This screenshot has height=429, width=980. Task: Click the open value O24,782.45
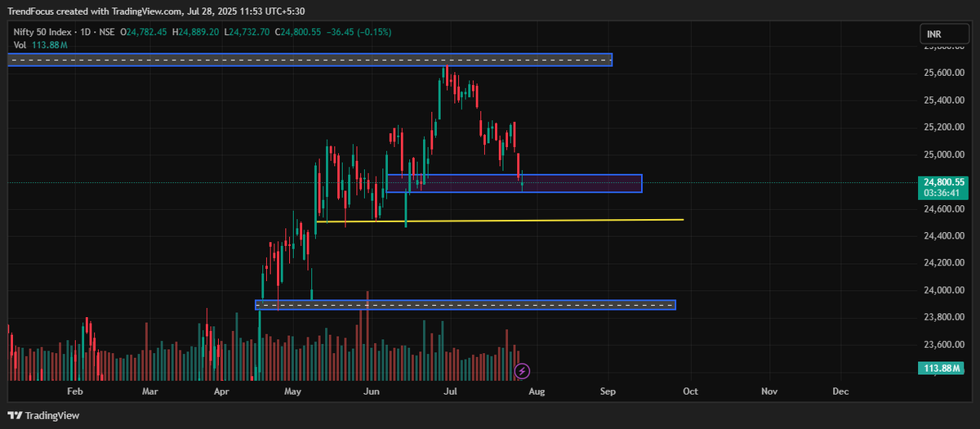click(145, 32)
